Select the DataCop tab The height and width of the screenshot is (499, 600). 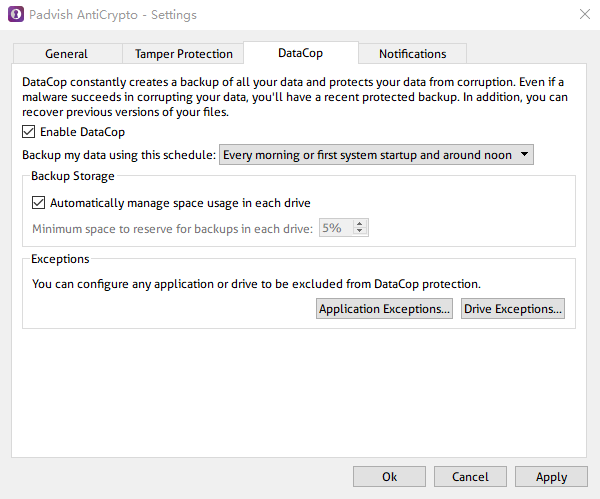click(301, 53)
